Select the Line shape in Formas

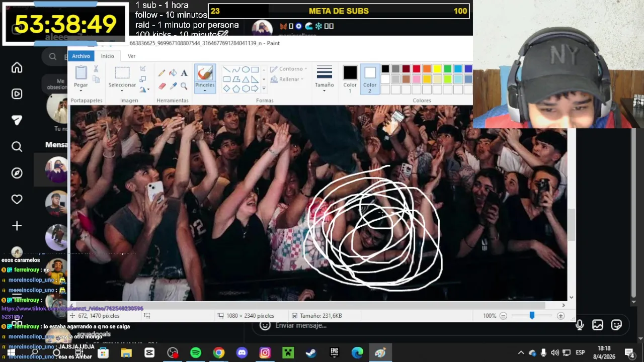(226, 69)
